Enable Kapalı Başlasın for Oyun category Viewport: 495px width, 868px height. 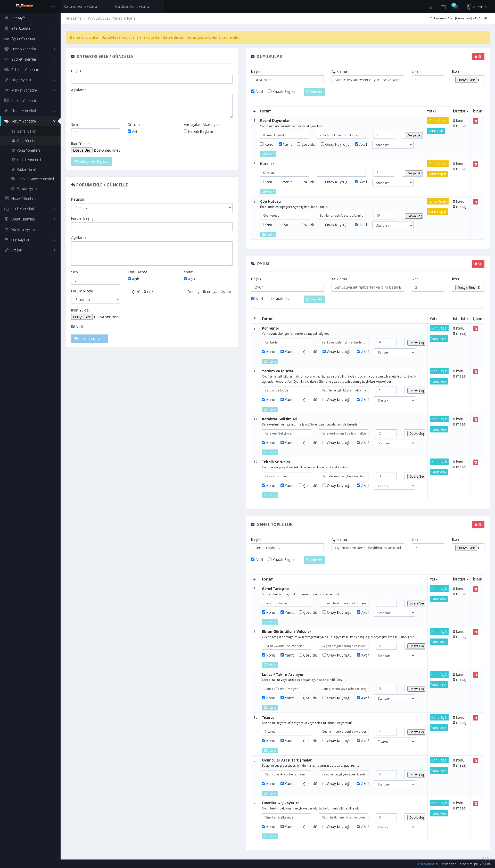(x=270, y=299)
